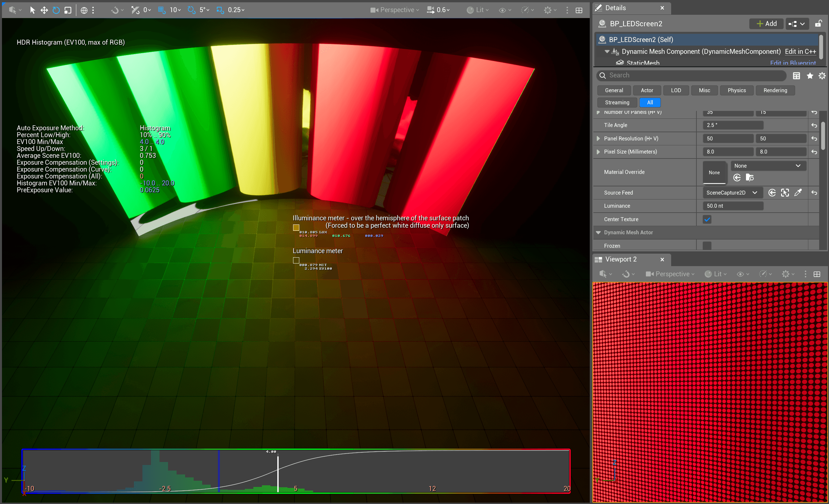
Task: Click the Add component button
Action: (x=766, y=24)
